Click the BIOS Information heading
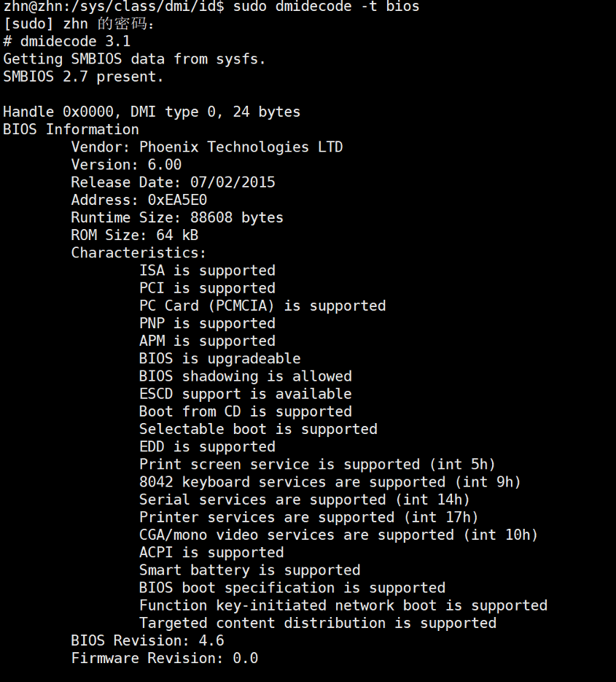 71,129
